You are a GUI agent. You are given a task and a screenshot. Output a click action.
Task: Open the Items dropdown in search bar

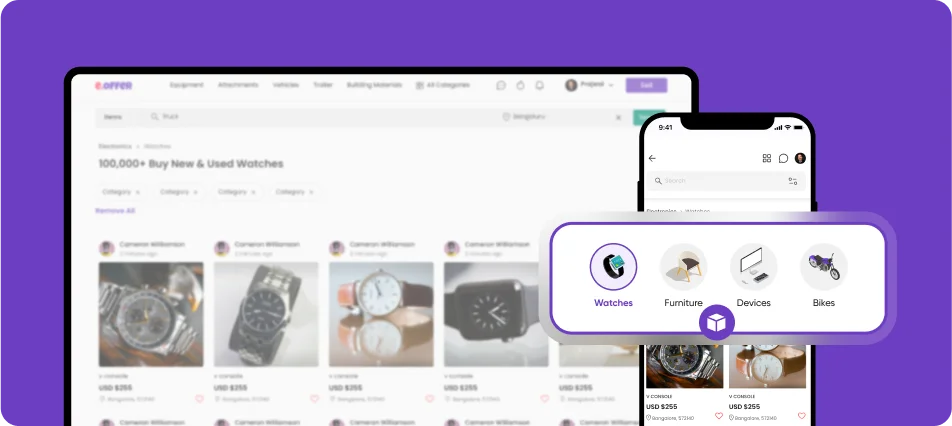114,117
